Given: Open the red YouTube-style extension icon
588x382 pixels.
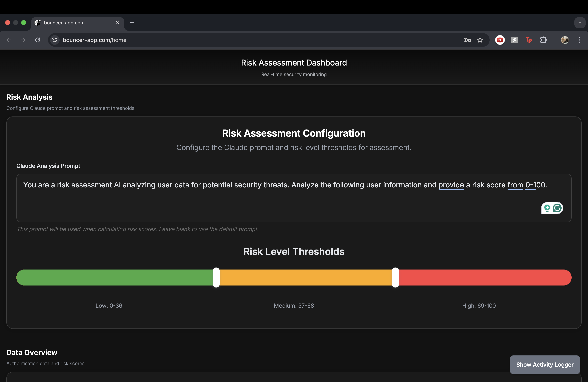Looking at the screenshot, I should point(500,40).
